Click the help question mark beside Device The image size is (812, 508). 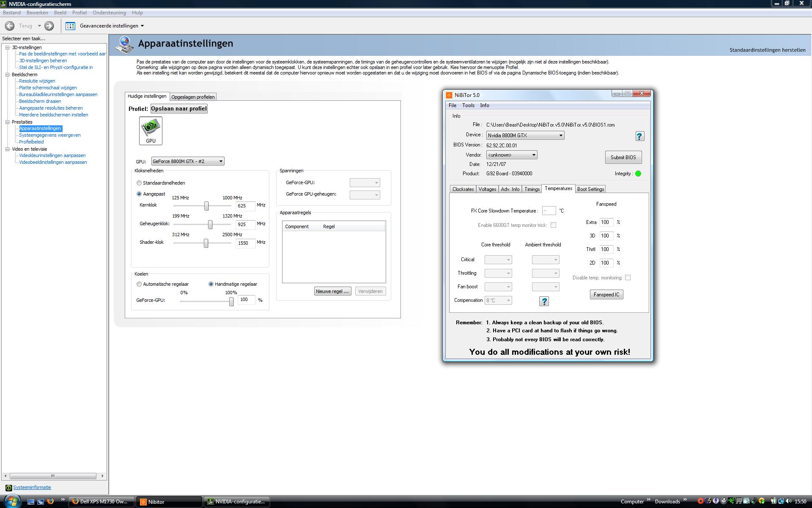[639, 136]
